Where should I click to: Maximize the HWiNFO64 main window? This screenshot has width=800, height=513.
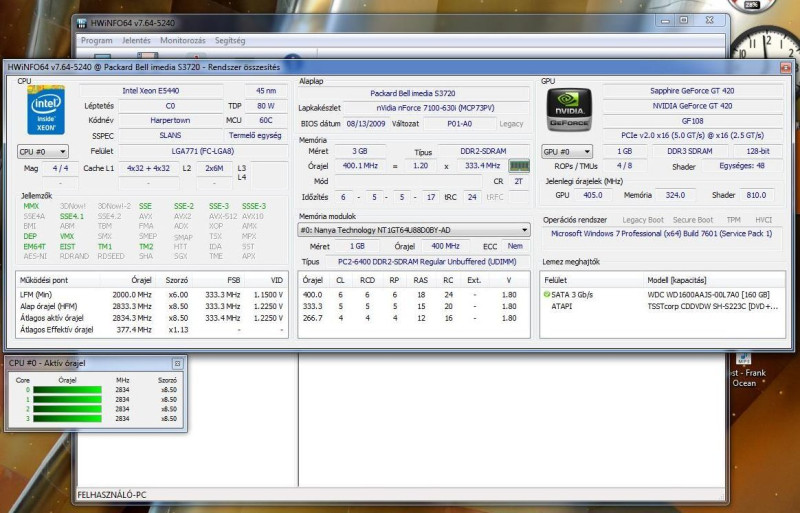point(684,20)
